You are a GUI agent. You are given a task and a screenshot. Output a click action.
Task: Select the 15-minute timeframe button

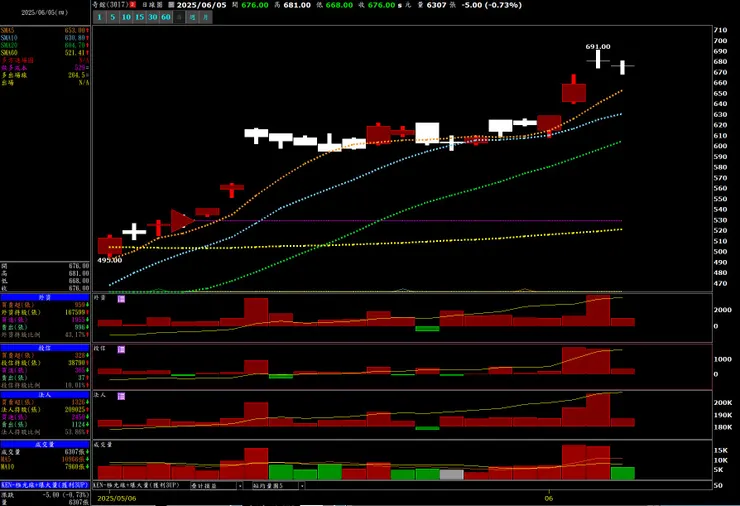pos(139,17)
